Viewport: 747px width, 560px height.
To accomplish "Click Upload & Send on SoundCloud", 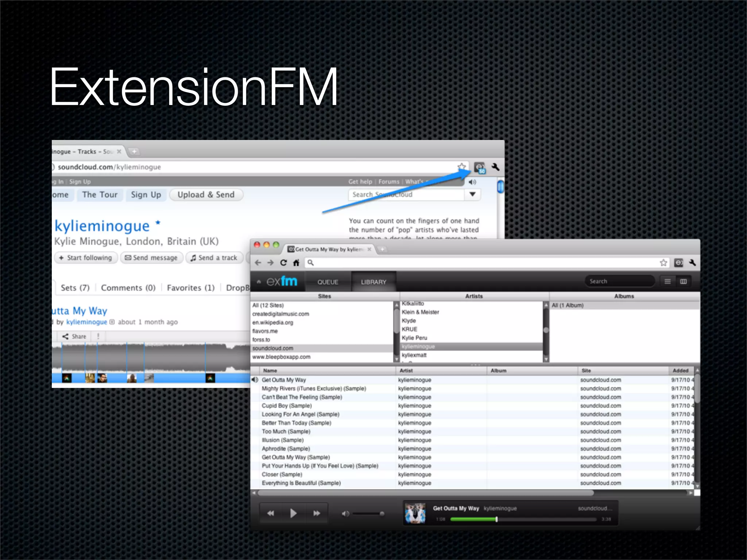I will [206, 195].
